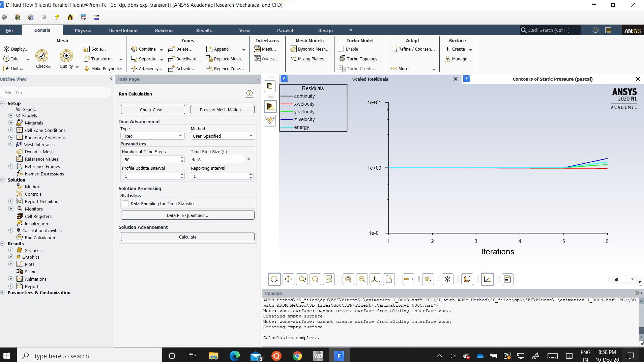Open the Parallel ribbon tab
This screenshot has height=362, width=644.
point(285,30)
